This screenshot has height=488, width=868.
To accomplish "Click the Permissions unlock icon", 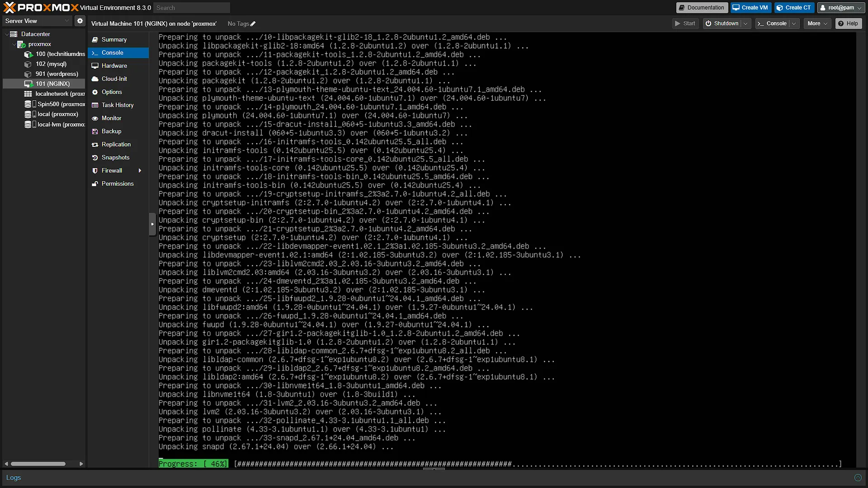I will [x=95, y=184].
